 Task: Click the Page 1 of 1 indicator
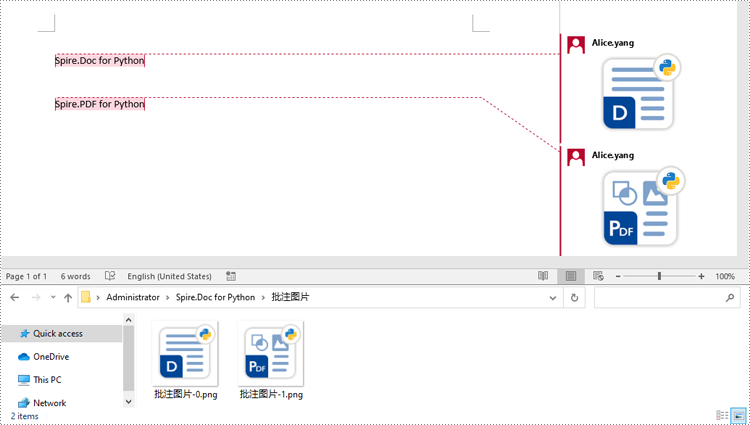point(26,276)
